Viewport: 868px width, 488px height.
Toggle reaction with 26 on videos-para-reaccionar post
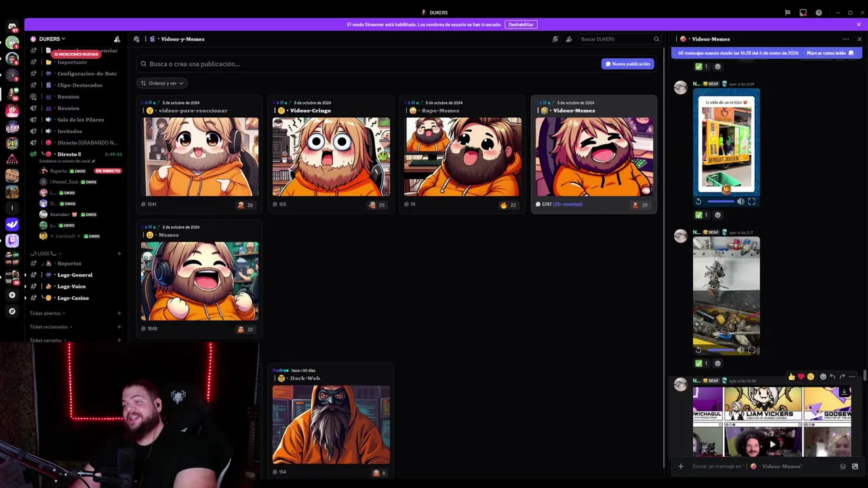245,205
